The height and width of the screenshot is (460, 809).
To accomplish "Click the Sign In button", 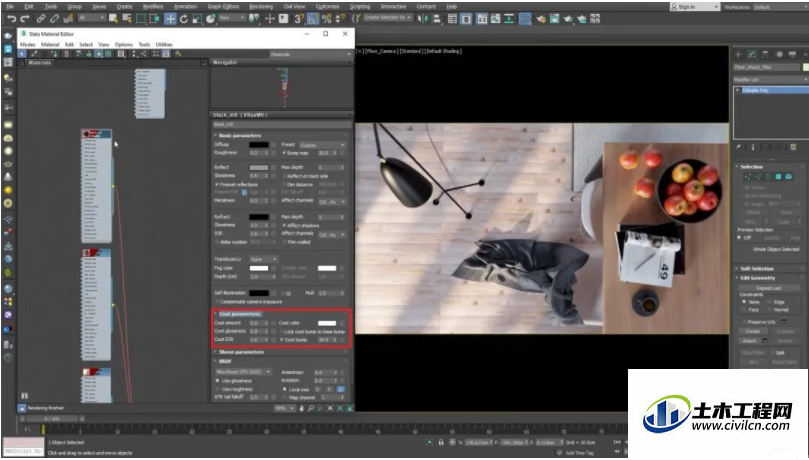I will coord(694,7).
